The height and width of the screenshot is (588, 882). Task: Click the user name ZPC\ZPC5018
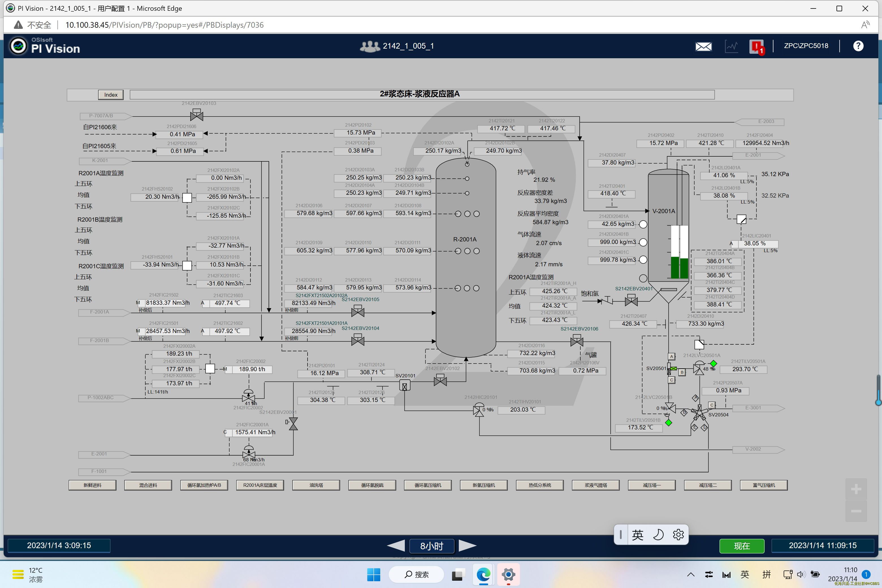pos(806,46)
